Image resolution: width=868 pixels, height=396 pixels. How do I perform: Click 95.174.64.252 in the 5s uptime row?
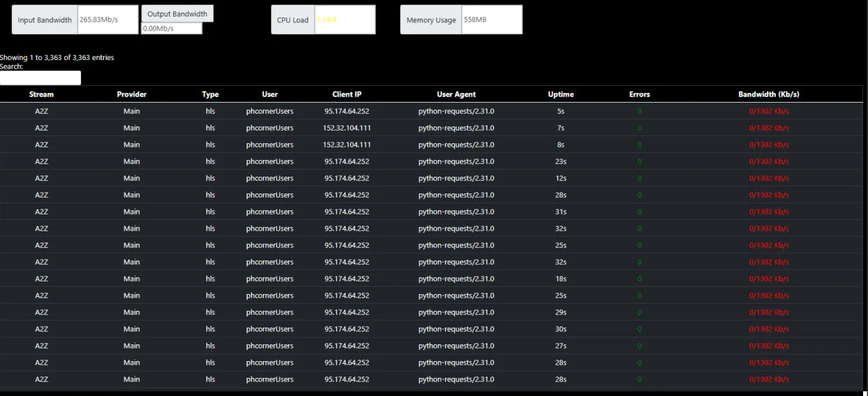(347, 111)
